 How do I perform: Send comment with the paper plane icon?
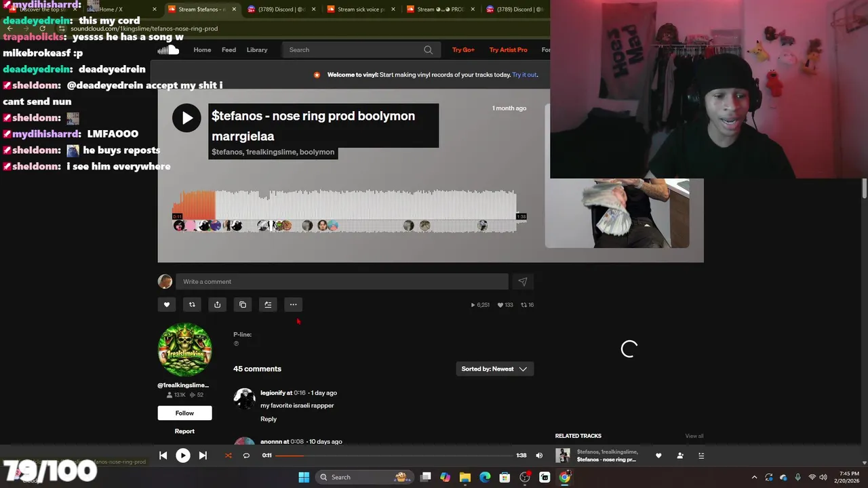coord(522,281)
